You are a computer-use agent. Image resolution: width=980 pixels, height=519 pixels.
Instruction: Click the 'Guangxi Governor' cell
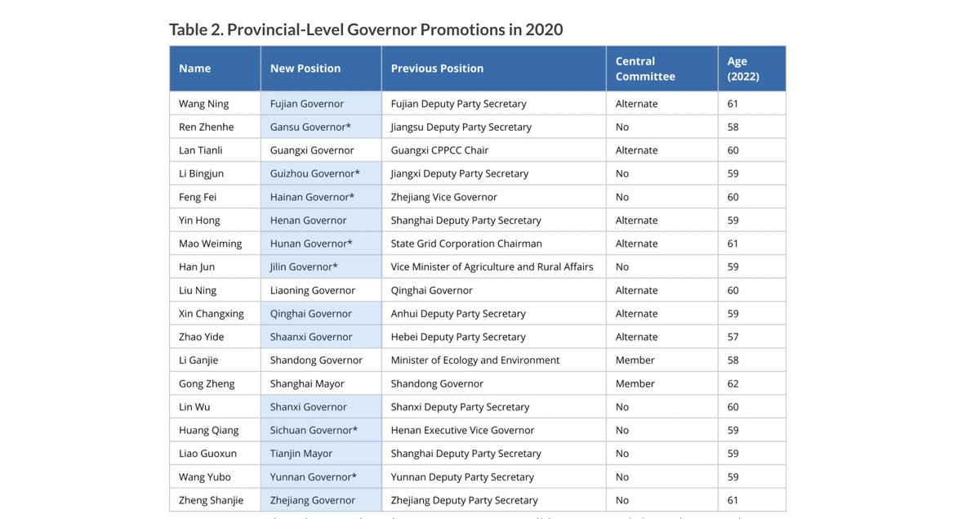[321, 150]
